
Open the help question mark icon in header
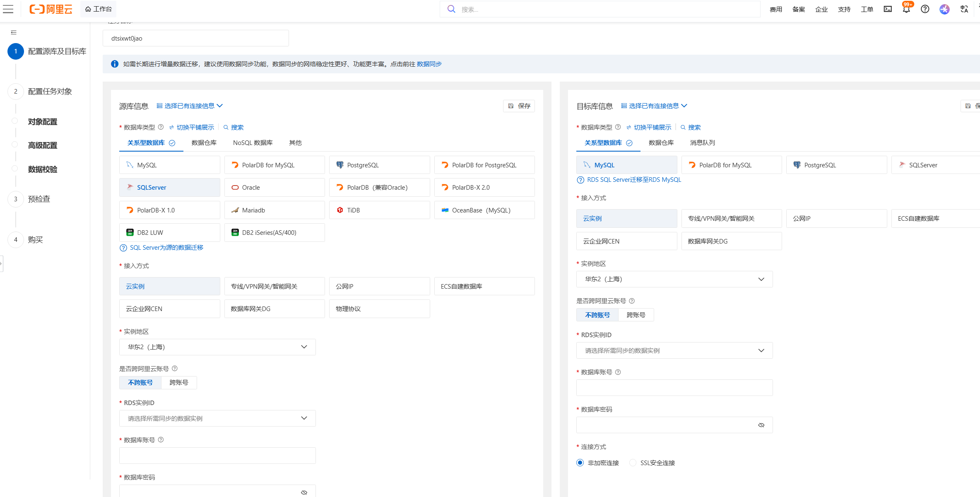925,9
